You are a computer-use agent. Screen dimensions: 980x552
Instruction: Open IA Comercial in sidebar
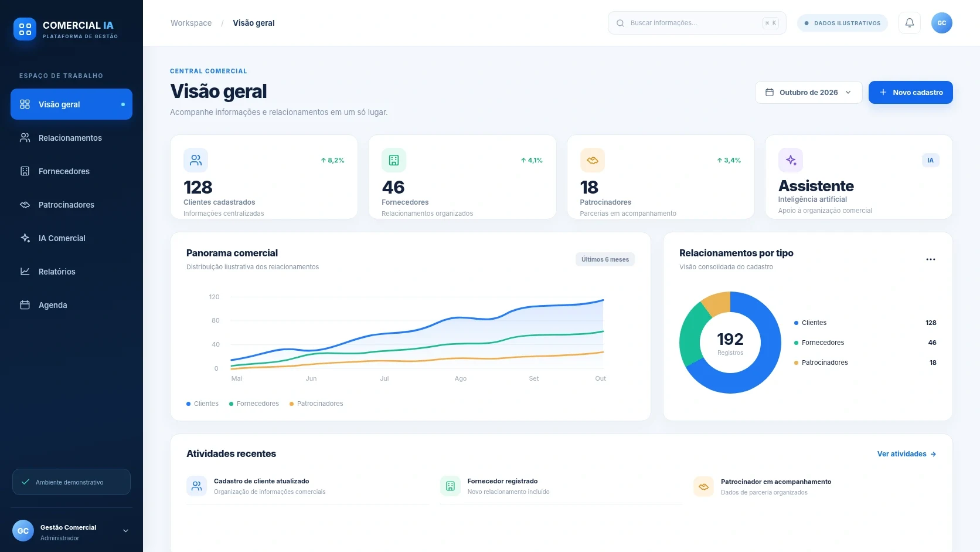72,238
